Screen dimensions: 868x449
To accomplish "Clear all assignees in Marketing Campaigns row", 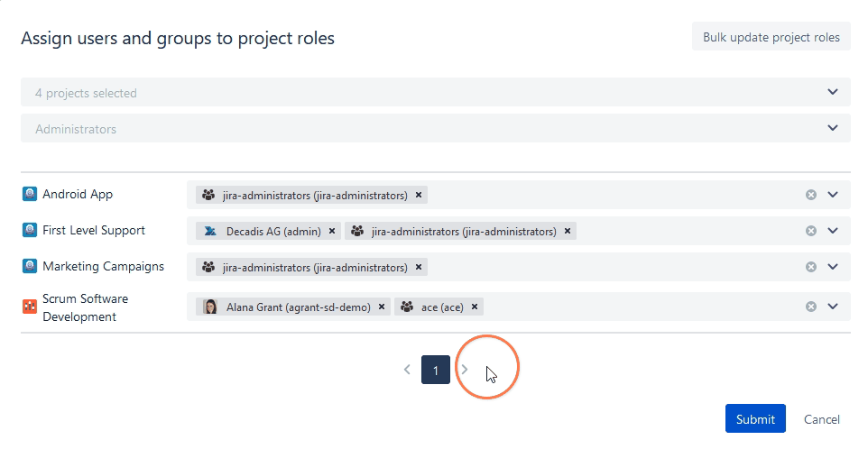I will click(x=810, y=267).
